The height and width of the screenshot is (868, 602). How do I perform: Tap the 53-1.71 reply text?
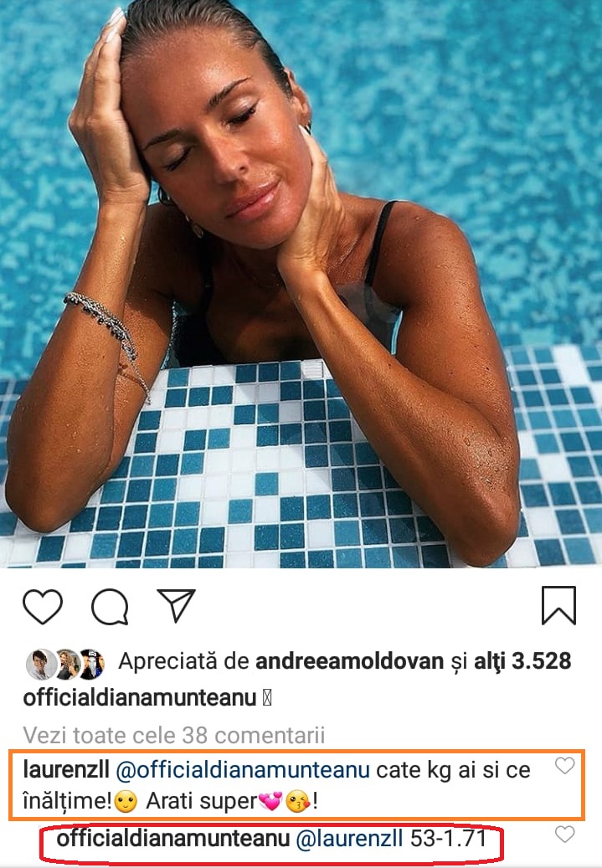(x=448, y=838)
